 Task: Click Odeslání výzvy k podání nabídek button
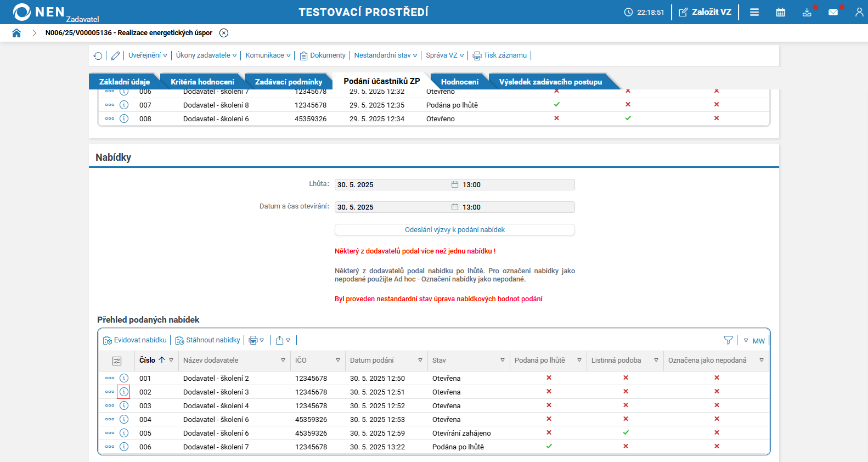454,230
